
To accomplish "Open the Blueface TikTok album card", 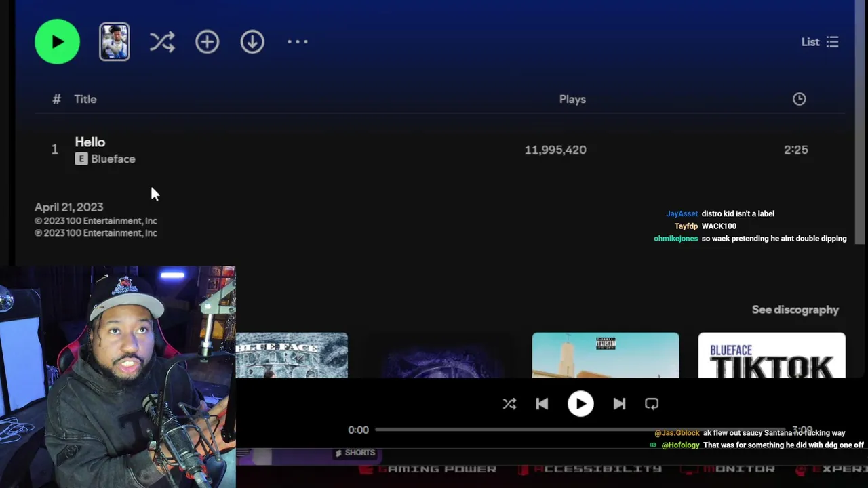I will point(772,355).
